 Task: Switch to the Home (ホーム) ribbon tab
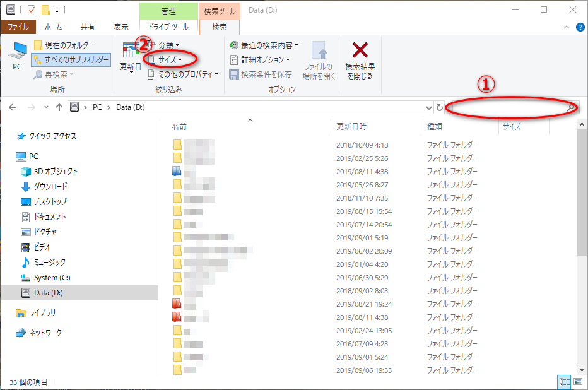54,27
